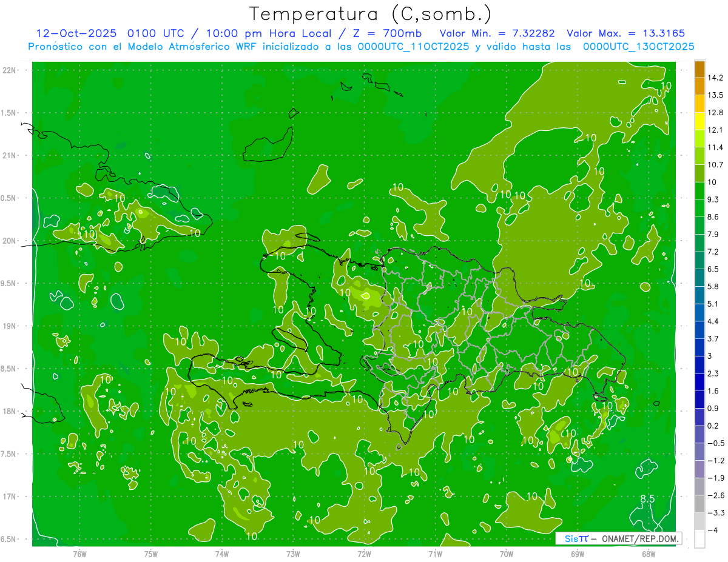This screenshot has height=562, width=728.
Task: Click "-1.9" on the color scale
Action: tap(715, 478)
